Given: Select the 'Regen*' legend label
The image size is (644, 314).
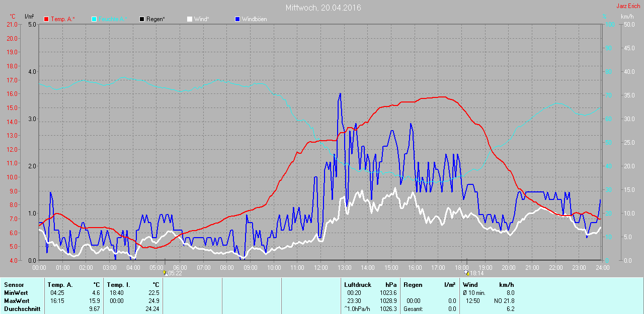Looking at the screenshot, I should [x=156, y=19].
